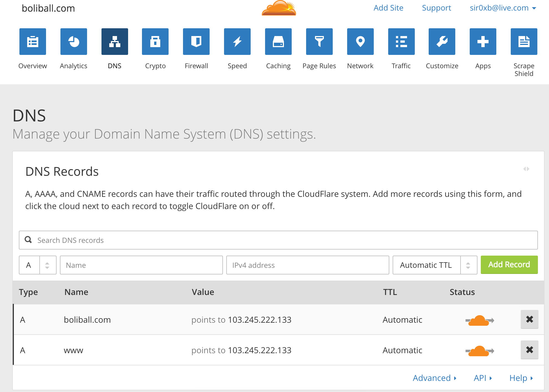Open the Support link

pos(436,8)
